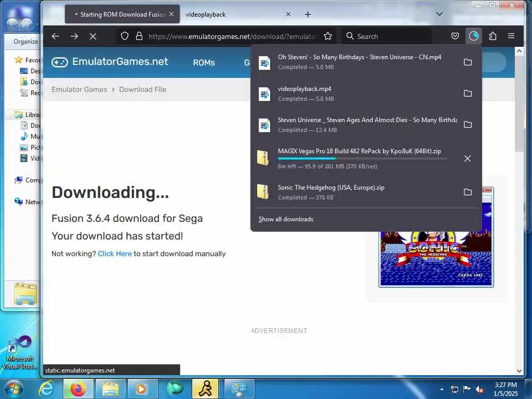Click page scrollbar up arrow

(x=519, y=51)
